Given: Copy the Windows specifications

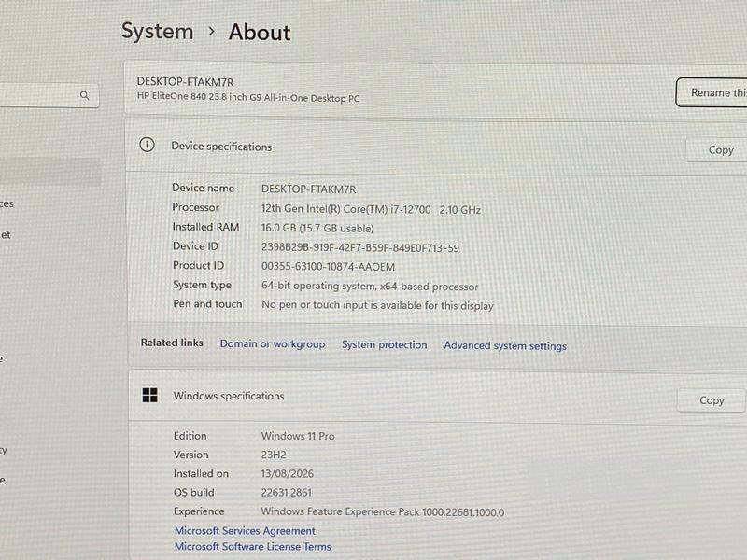Looking at the screenshot, I should [712, 400].
